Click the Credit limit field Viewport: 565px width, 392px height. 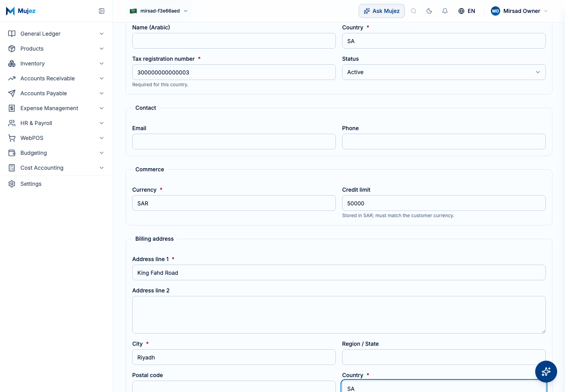pyautogui.click(x=444, y=203)
